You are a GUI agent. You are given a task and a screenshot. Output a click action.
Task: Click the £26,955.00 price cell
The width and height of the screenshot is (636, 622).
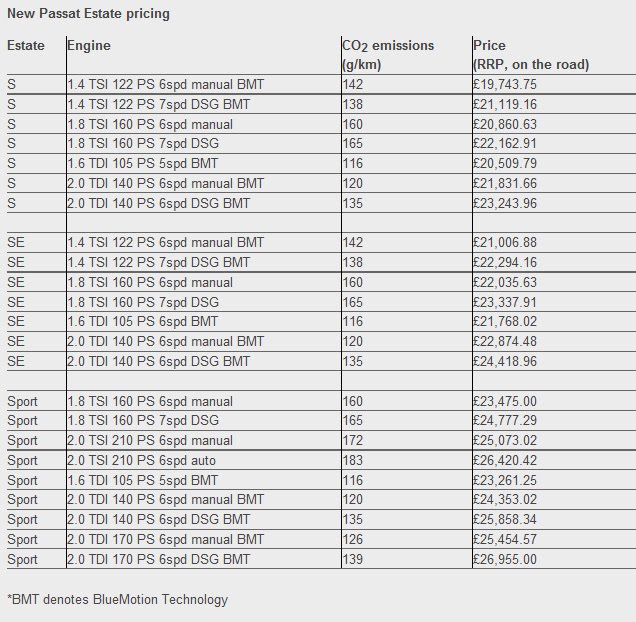[x=505, y=559]
